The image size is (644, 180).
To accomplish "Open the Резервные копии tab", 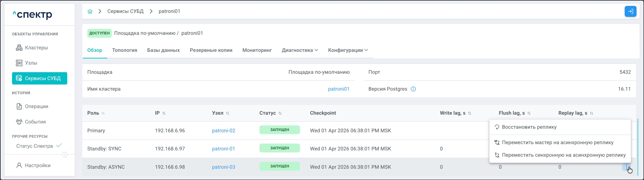I will [x=211, y=50].
